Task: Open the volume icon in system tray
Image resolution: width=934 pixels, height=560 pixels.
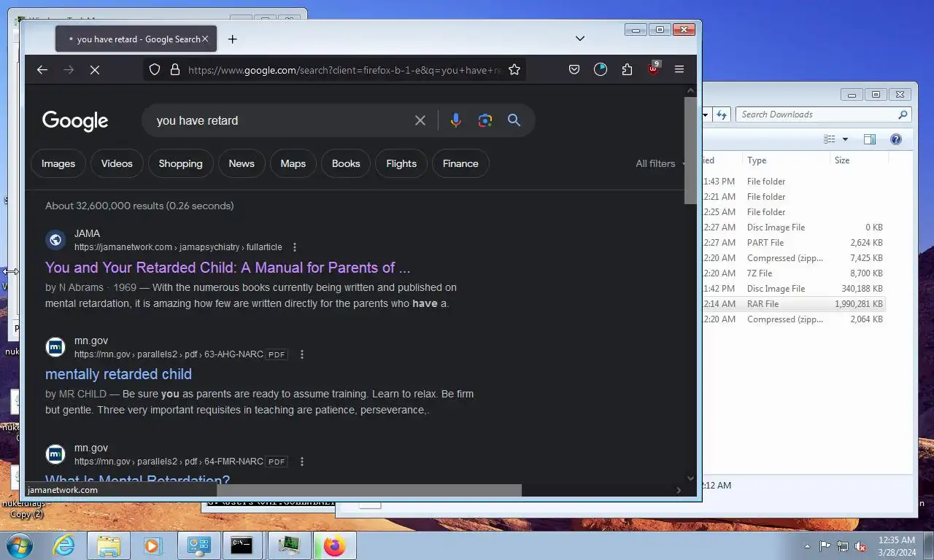Action: 860,546
